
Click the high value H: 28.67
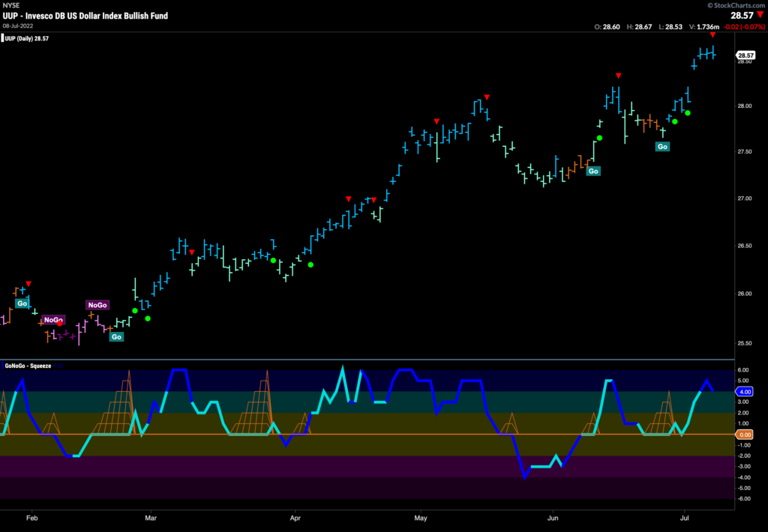(639, 27)
